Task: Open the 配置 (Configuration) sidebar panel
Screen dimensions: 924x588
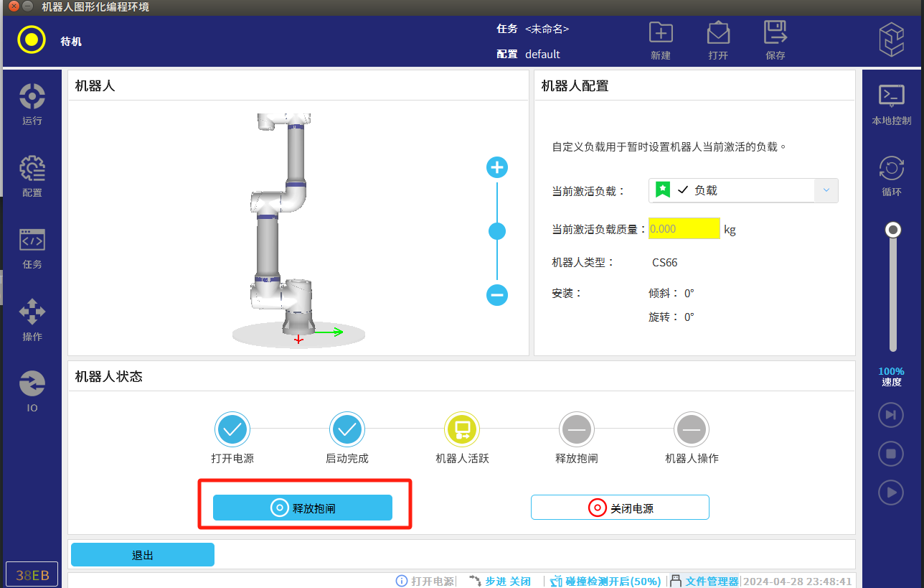Action: pos(32,175)
